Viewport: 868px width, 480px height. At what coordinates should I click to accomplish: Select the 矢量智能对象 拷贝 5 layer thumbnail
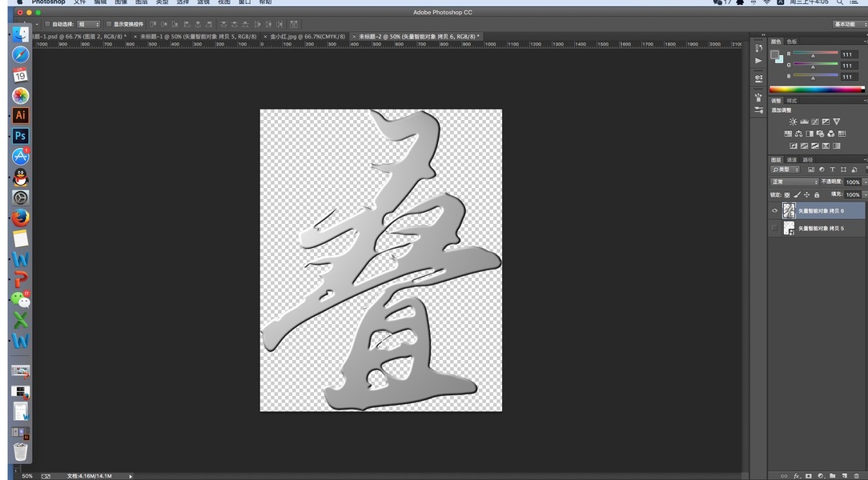click(x=789, y=228)
